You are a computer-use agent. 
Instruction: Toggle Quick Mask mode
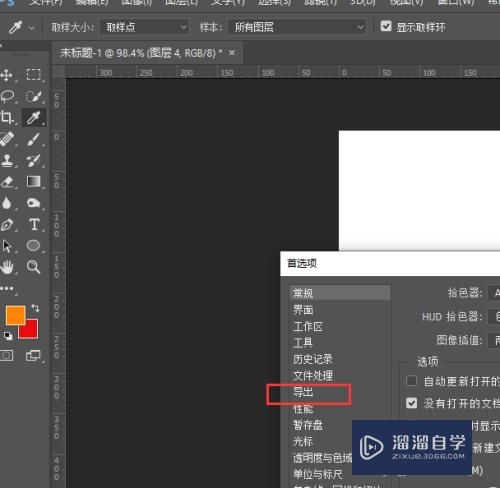pos(6,356)
